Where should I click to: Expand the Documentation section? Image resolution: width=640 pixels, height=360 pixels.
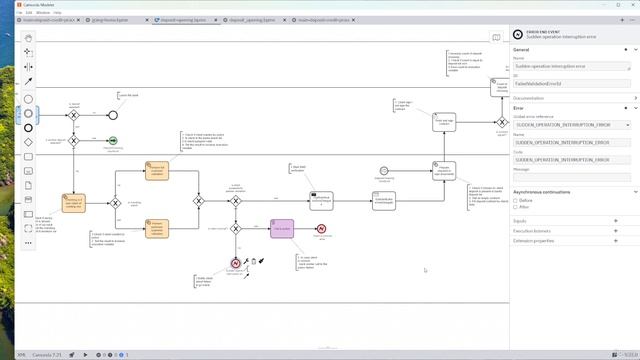click(636, 98)
